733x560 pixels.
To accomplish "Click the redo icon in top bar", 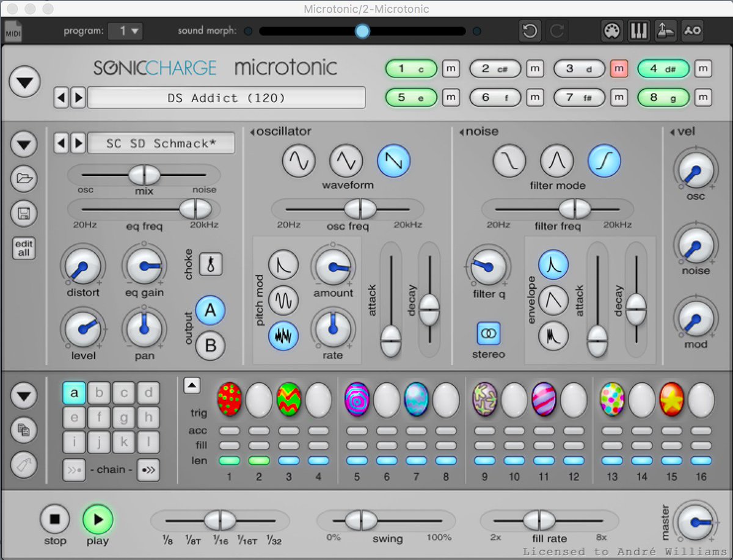I will (558, 31).
